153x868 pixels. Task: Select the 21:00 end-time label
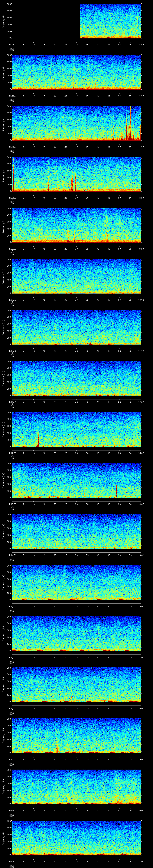[141, 861]
